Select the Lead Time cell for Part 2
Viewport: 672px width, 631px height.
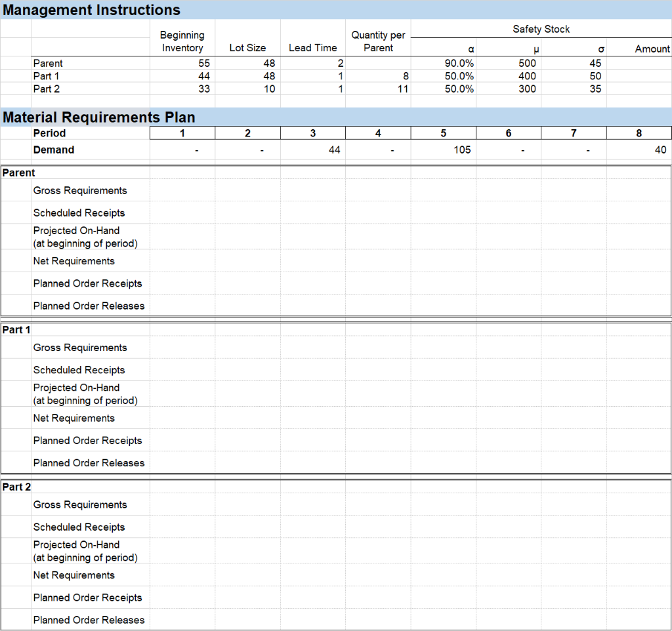click(312, 89)
